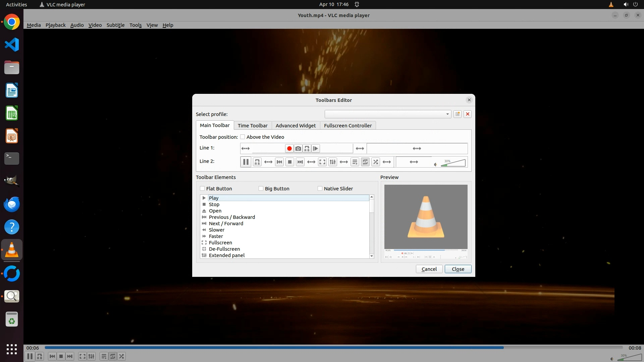Click the Shuffle icon in Line 2
Image resolution: width=644 pixels, height=362 pixels.
pos(376,162)
